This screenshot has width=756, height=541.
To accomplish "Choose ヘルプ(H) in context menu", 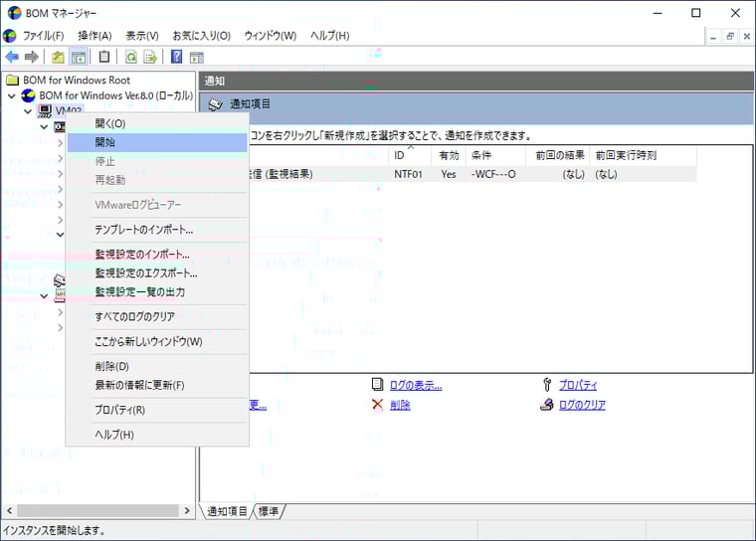I will 157,435.
